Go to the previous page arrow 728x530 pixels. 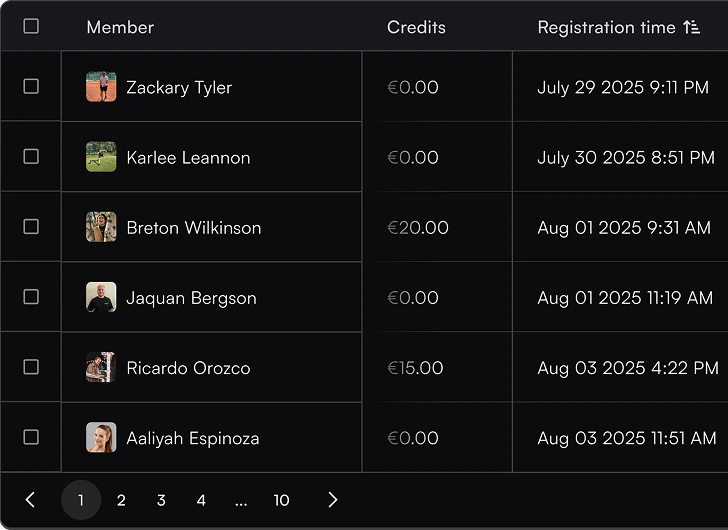30,500
